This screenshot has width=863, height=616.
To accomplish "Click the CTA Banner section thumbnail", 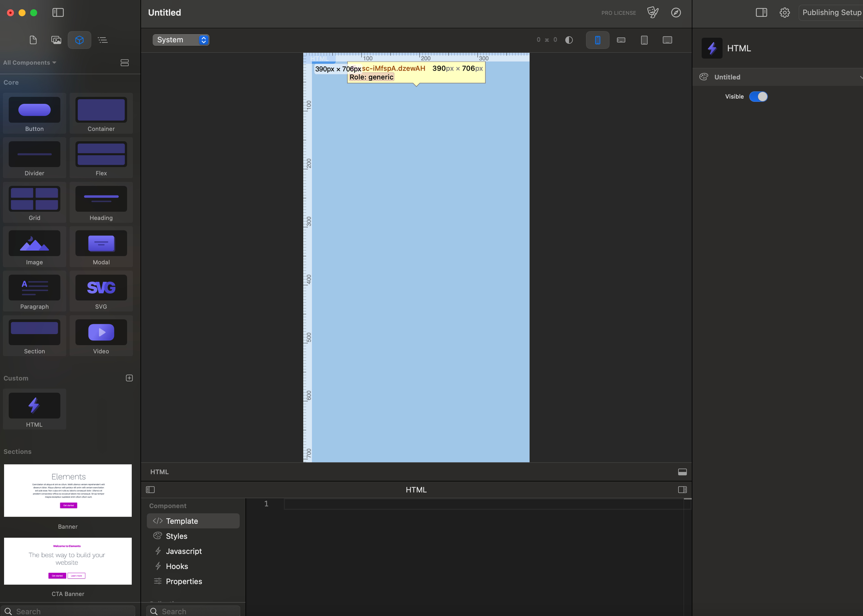I will 68,561.
